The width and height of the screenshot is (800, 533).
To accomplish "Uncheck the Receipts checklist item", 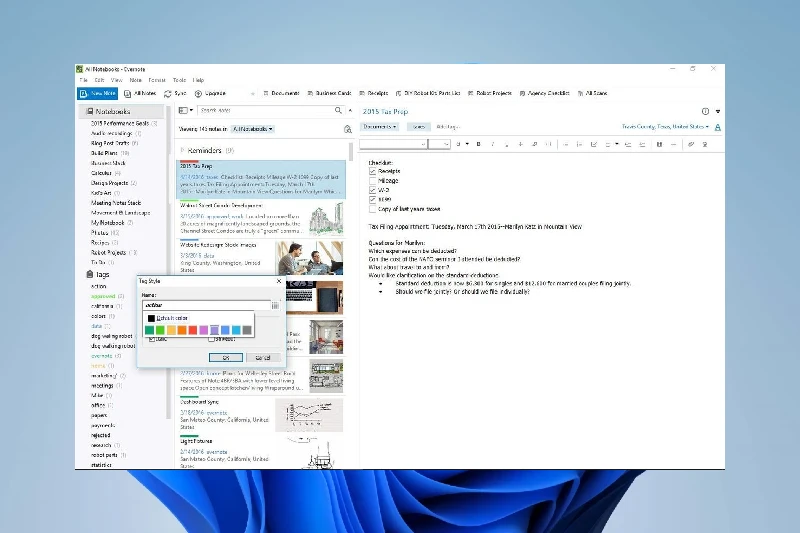I will click(x=373, y=171).
